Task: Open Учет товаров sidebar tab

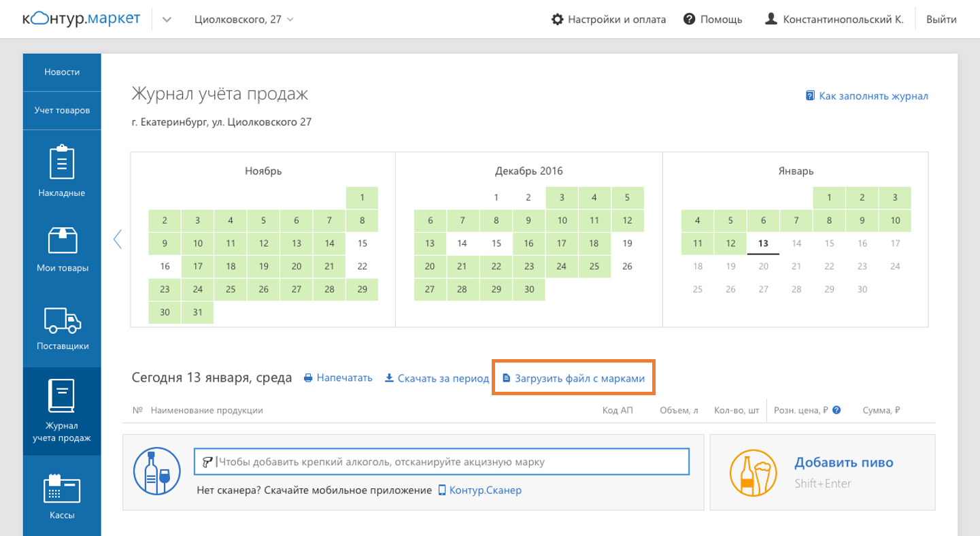Action: tap(62, 110)
